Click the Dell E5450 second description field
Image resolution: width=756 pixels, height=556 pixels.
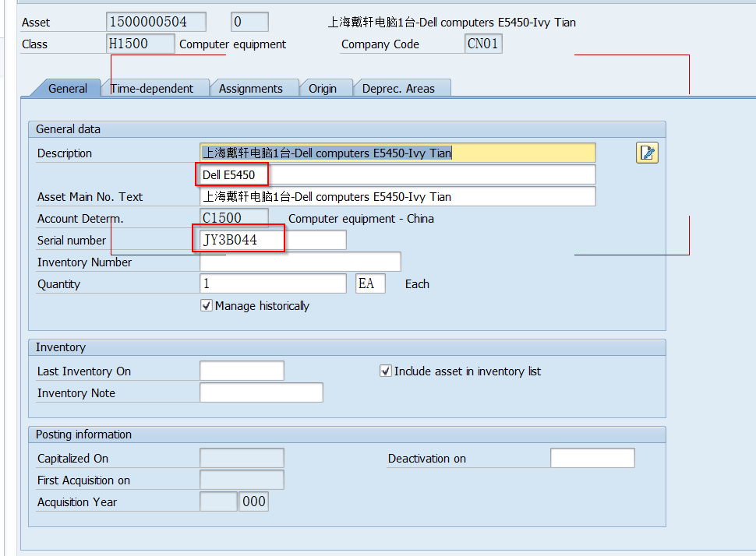pos(397,174)
